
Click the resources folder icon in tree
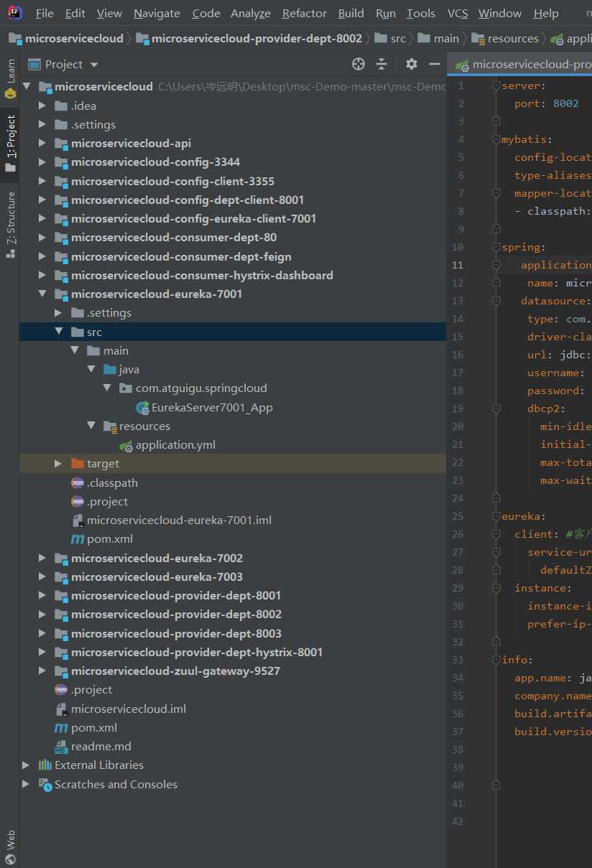click(110, 426)
